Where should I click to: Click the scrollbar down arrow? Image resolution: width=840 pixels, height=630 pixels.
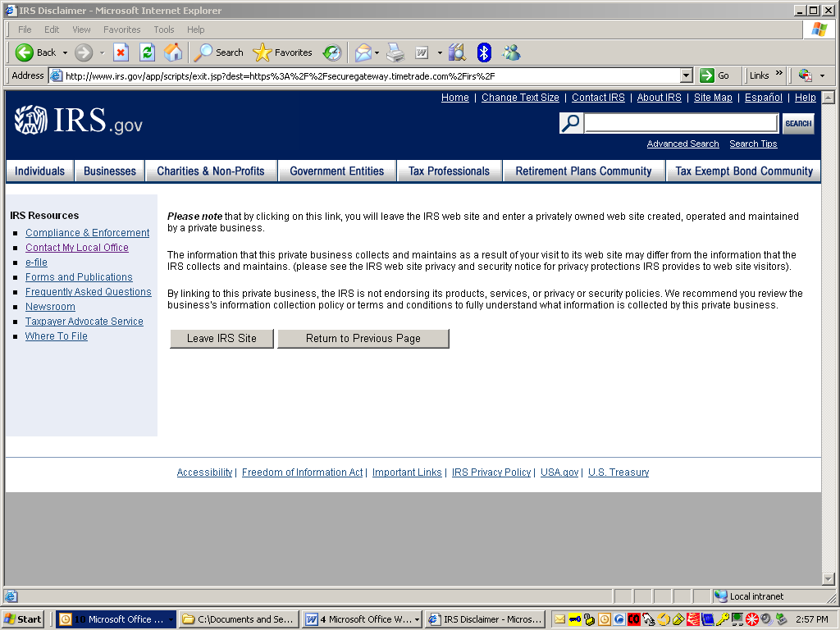click(x=828, y=578)
